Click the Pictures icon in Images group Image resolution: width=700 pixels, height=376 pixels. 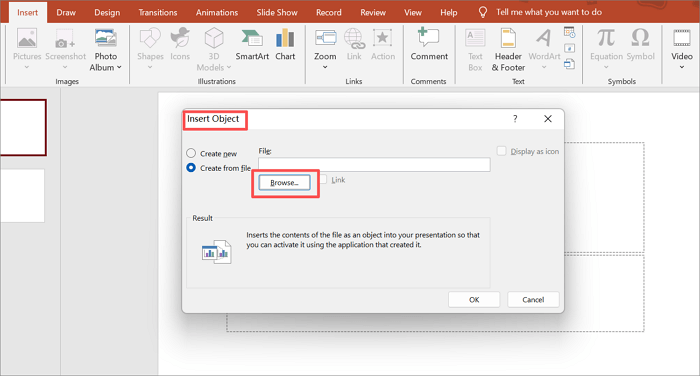click(x=27, y=38)
